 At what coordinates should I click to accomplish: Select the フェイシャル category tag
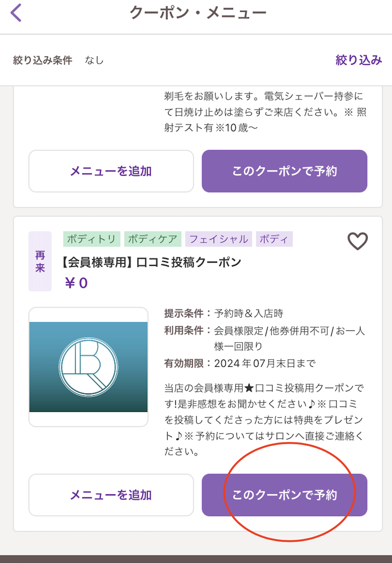tap(218, 239)
